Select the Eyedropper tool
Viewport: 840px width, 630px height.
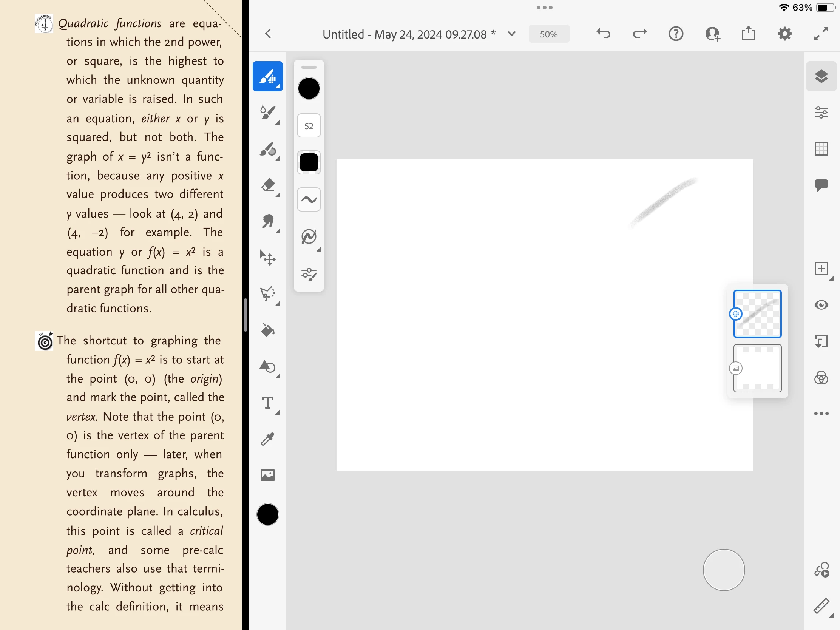267,439
